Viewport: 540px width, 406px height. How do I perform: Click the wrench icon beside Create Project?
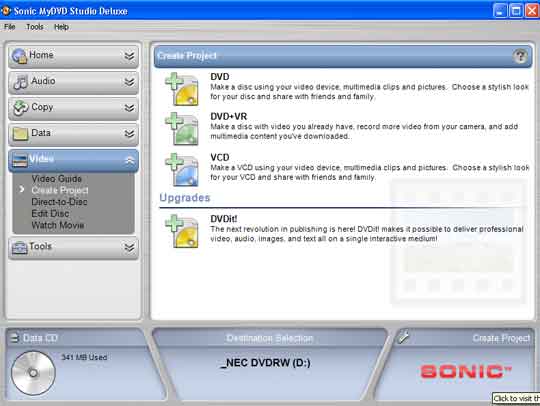click(403, 337)
